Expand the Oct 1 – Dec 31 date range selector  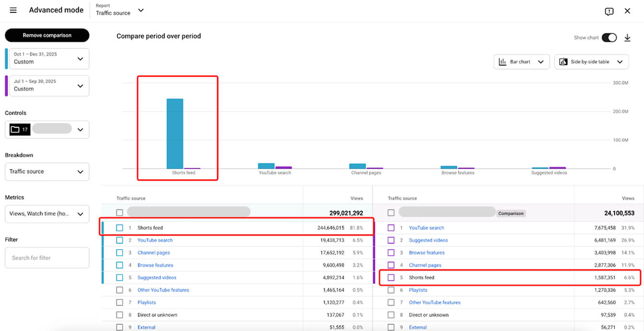tap(46, 58)
